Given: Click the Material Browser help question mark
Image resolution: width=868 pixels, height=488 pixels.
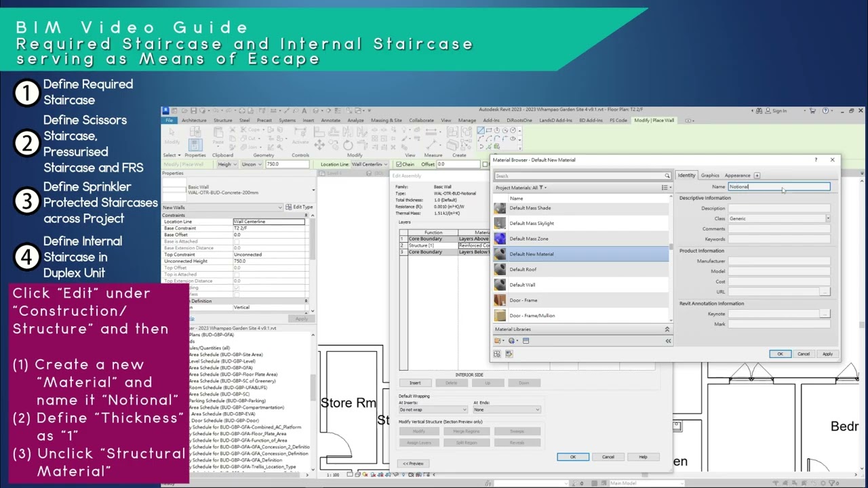Looking at the screenshot, I should [816, 160].
